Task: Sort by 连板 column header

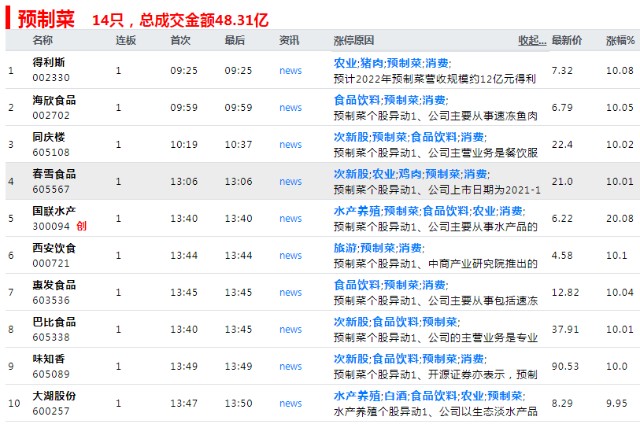Action: (126, 40)
